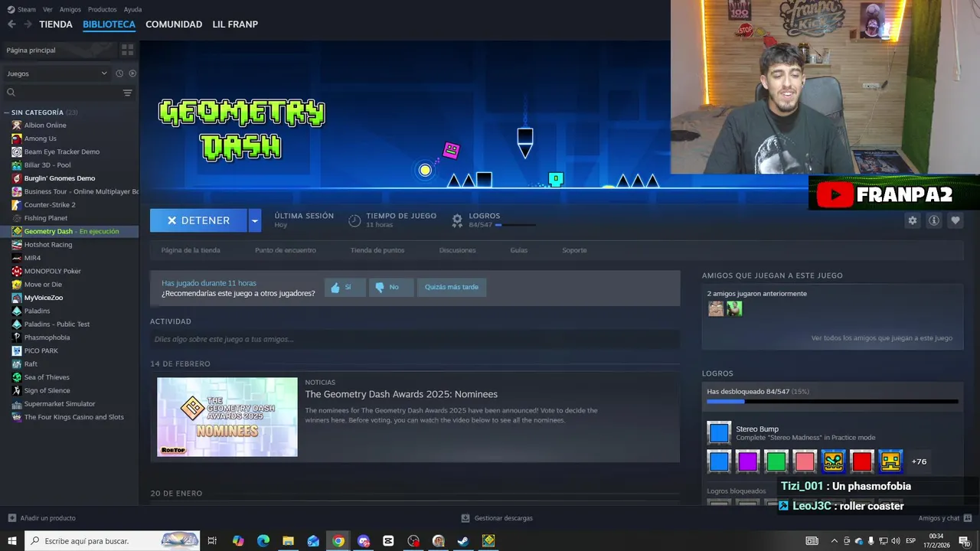Screen dimensions: 980x551
Task: Open the library filter options icon
Action: [127, 93]
